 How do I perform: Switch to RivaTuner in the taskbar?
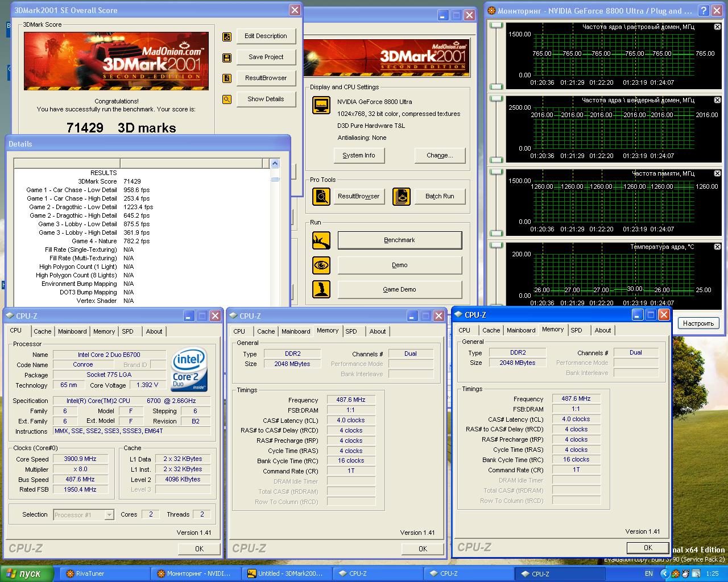click(x=106, y=573)
